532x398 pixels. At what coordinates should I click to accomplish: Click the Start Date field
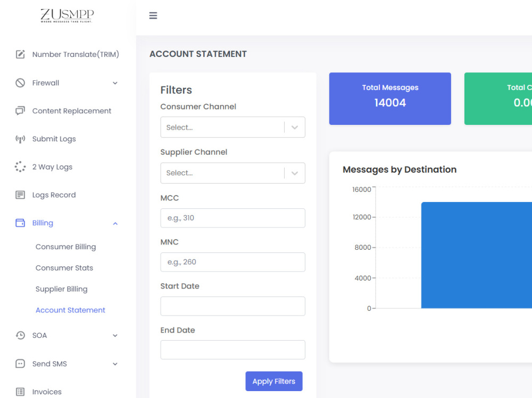click(233, 306)
